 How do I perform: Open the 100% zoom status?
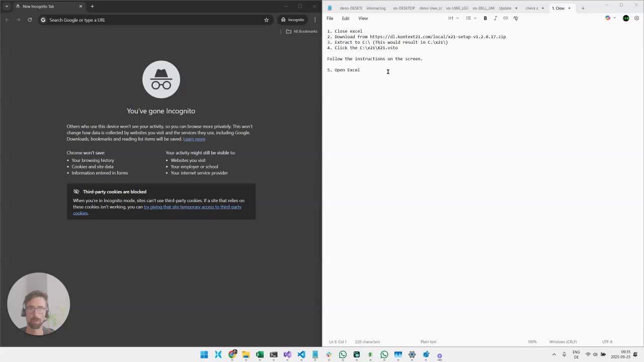pyautogui.click(x=532, y=342)
